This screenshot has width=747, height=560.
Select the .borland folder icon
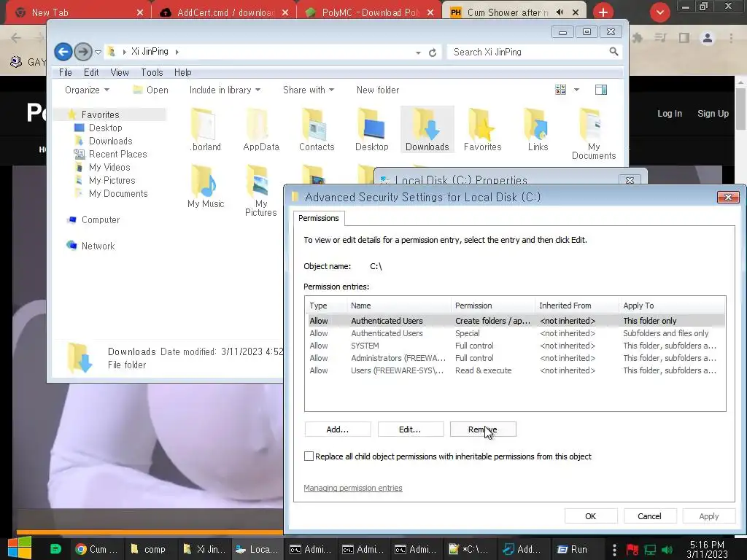[x=205, y=129]
